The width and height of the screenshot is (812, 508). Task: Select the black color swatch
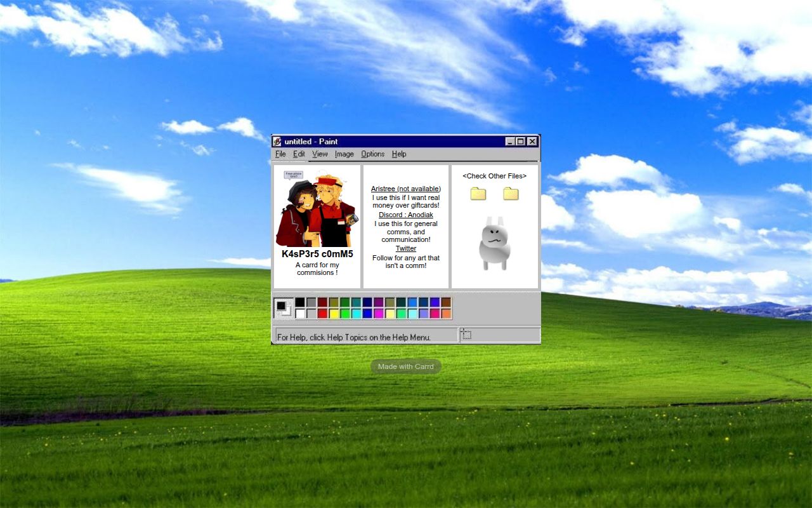click(300, 302)
